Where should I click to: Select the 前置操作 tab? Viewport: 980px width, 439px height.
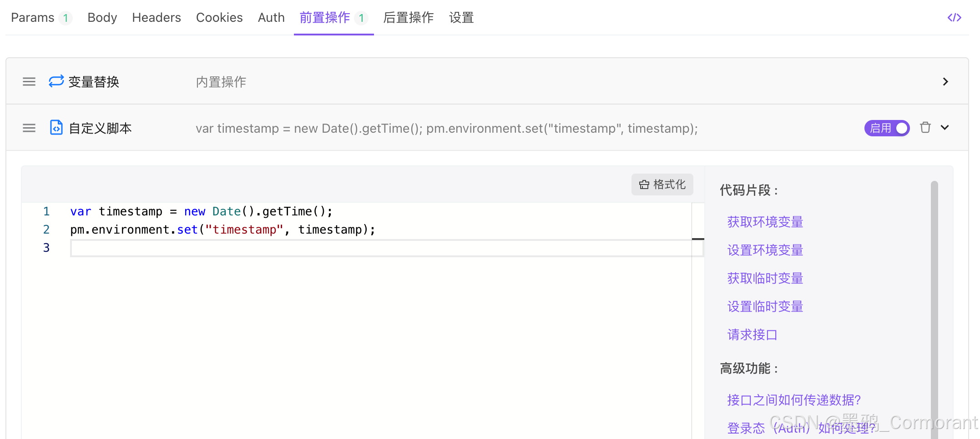click(x=333, y=18)
